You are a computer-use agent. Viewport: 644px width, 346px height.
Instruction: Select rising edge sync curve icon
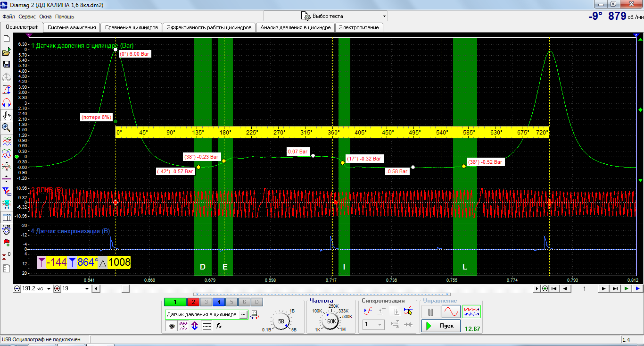369,311
